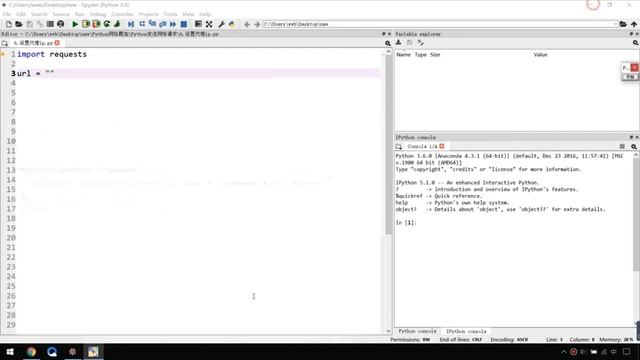Image resolution: width=640 pixels, height=360 pixels.
Task: Create a new file from the toolbar
Action: coord(9,24)
